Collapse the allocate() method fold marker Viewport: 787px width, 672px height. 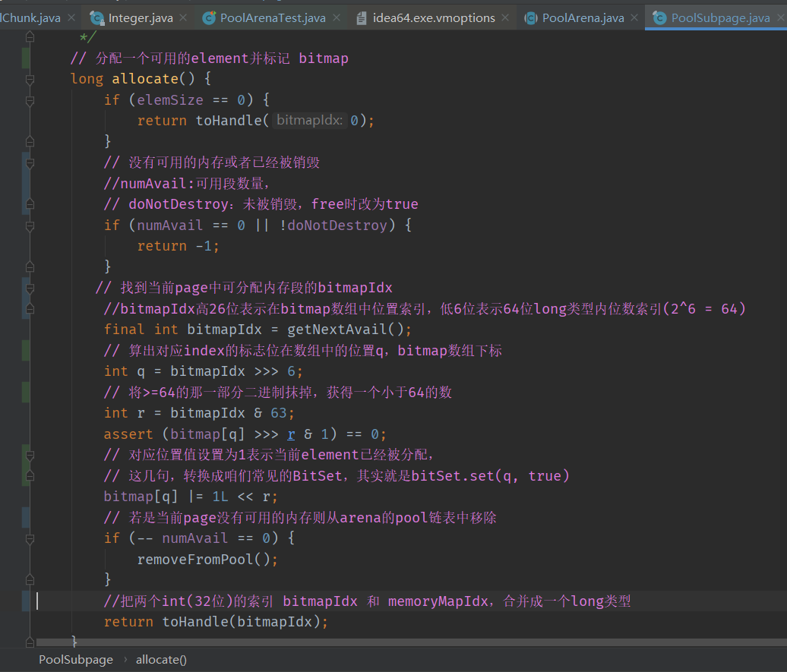tap(30, 79)
